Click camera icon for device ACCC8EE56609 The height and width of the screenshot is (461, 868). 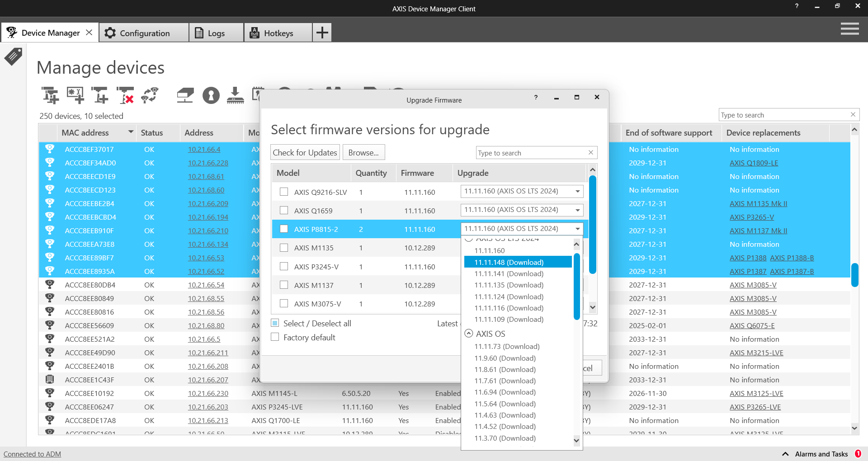50,325
